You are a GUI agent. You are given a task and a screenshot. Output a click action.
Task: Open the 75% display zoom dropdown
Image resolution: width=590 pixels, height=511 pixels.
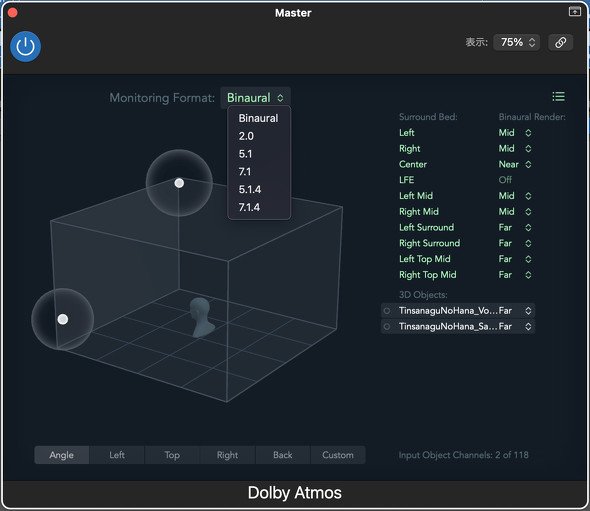tap(517, 42)
